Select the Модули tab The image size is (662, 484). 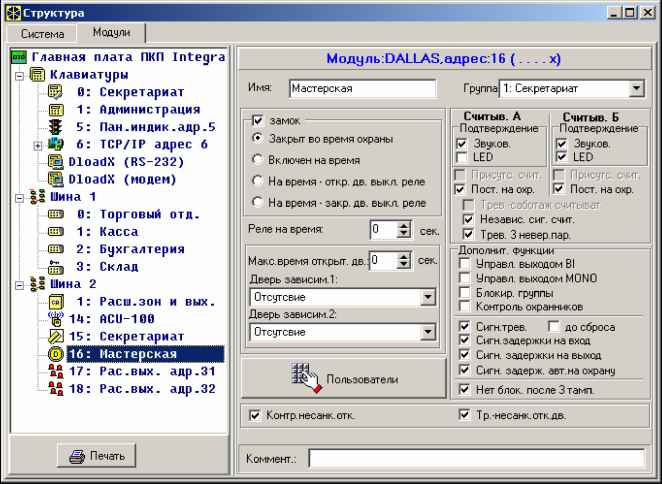111,32
